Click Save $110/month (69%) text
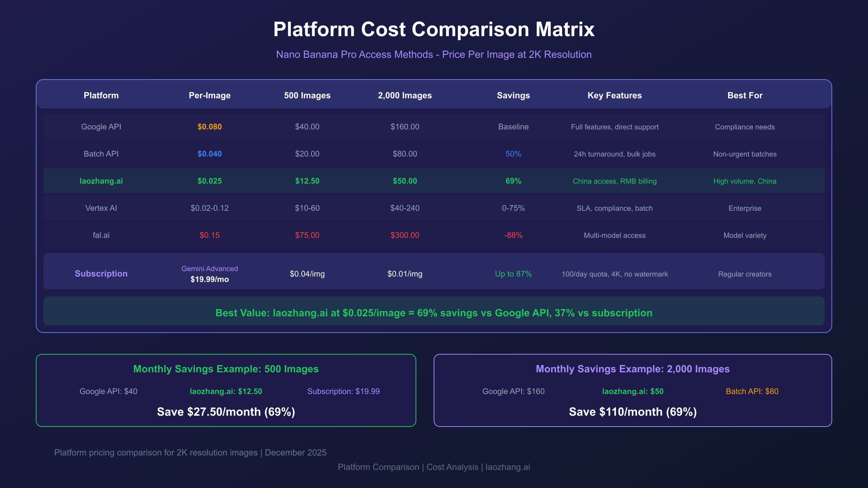Screen dimensions: 868x488 pyautogui.click(x=633, y=412)
